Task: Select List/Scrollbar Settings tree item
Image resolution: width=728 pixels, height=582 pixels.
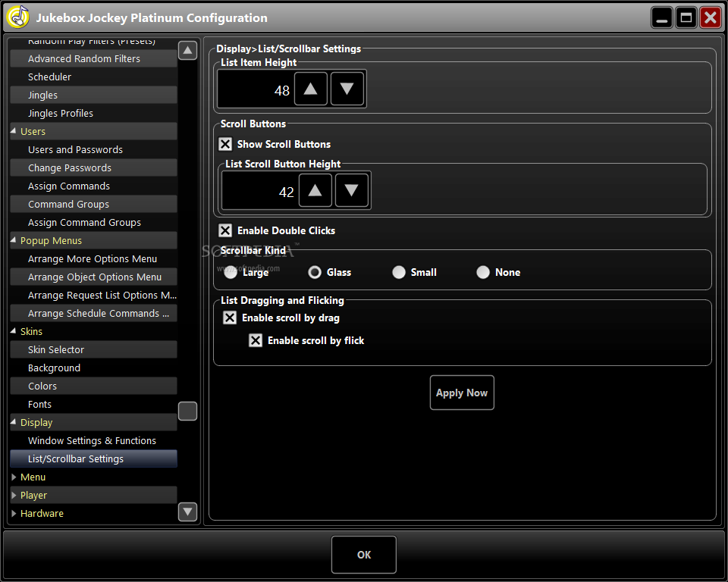Action: pyautogui.click(x=93, y=458)
